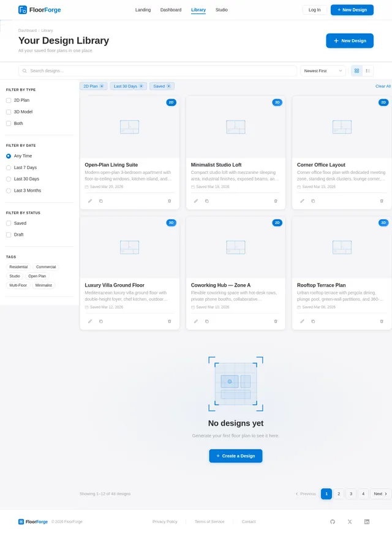Enable the Draft status checkbox
The height and width of the screenshot is (534, 392).
coord(9,235)
